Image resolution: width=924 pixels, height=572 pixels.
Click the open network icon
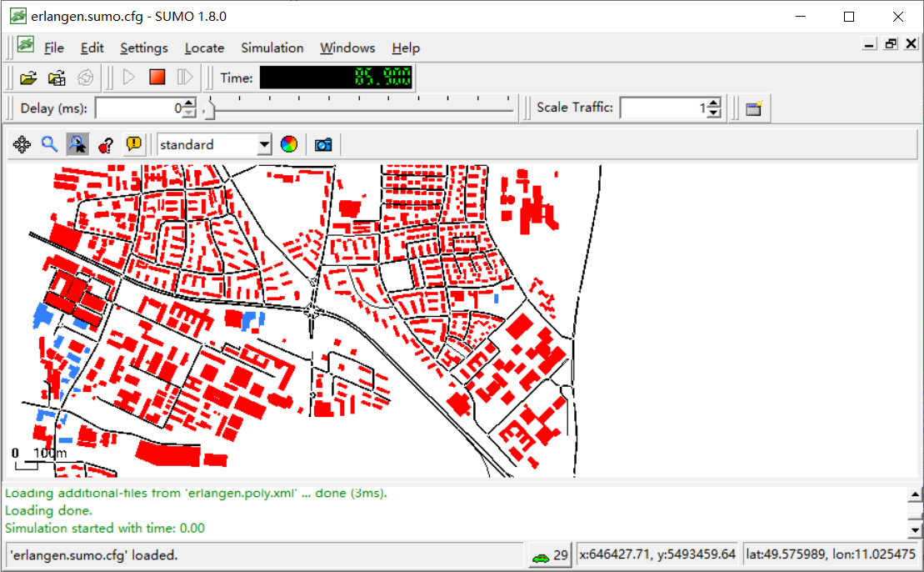click(57, 78)
